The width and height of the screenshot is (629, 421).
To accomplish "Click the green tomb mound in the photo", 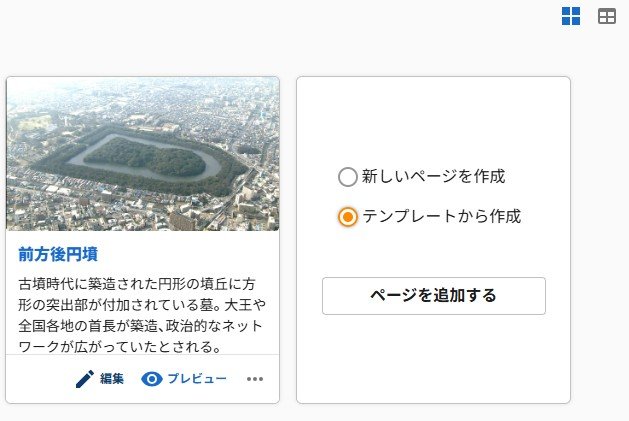I will (150, 157).
